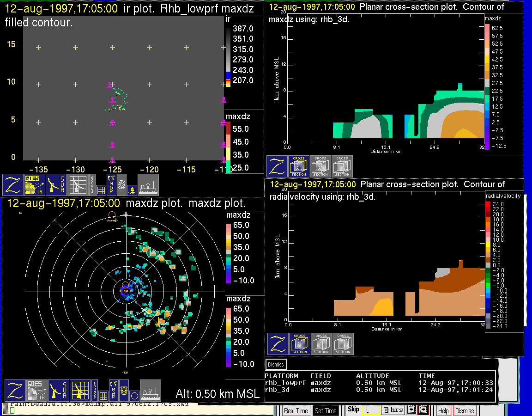Step time backward with left arrow button

(411, 410)
